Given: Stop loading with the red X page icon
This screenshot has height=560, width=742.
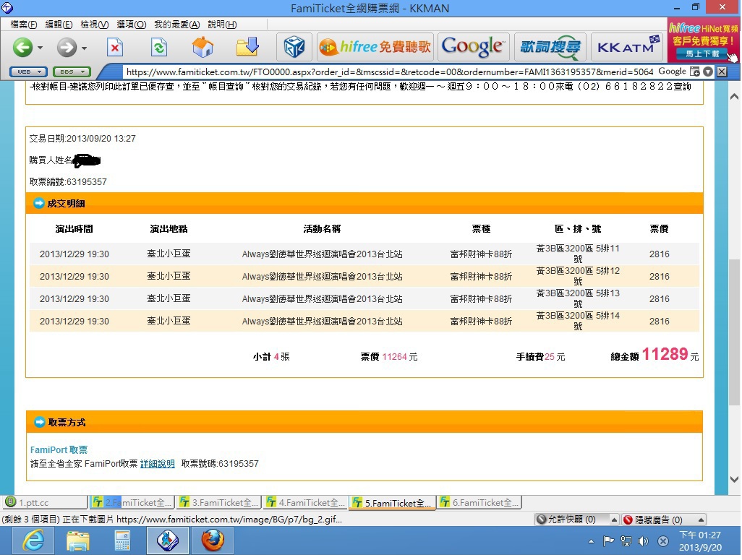Looking at the screenshot, I should click(x=114, y=47).
